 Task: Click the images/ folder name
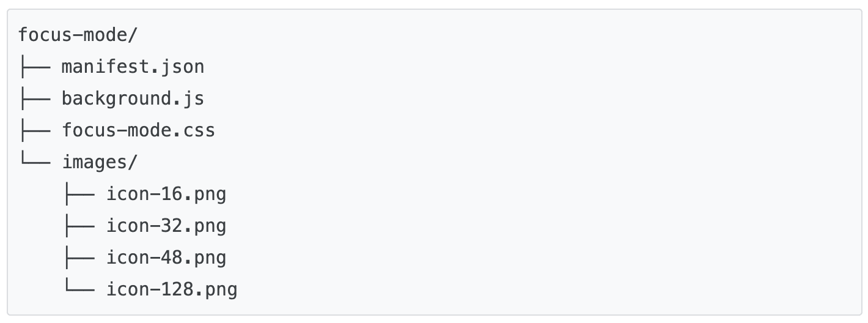point(100,162)
